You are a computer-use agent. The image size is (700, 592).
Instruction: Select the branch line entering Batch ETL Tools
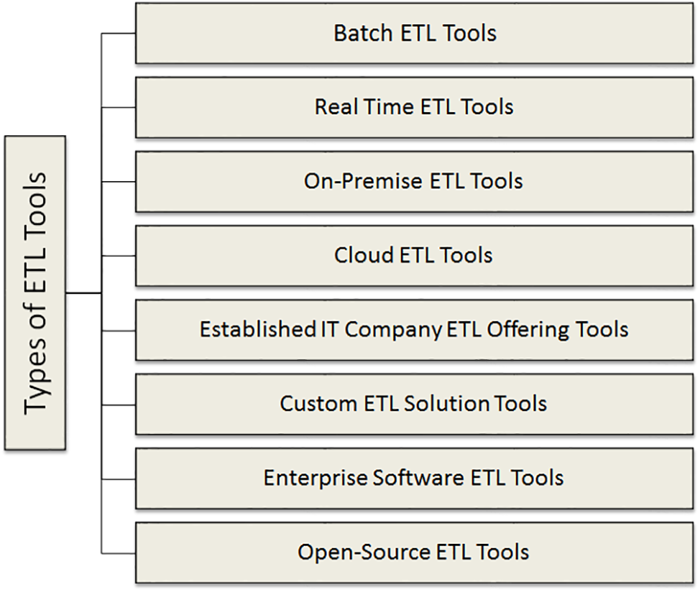click(x=119, y=34)
